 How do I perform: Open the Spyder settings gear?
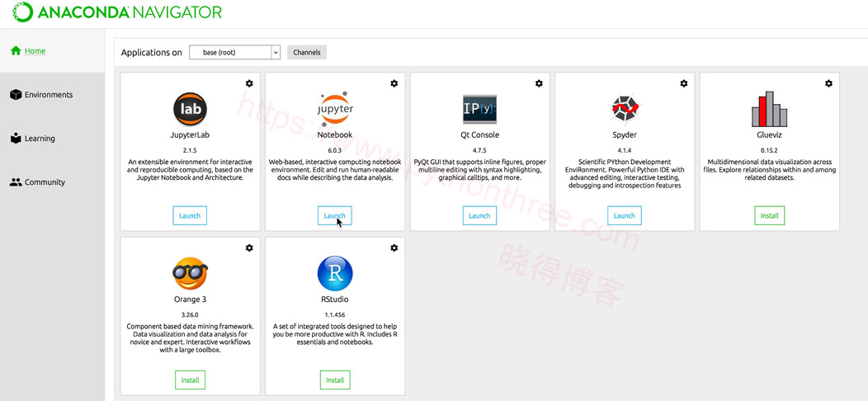[x=684, y=83]
